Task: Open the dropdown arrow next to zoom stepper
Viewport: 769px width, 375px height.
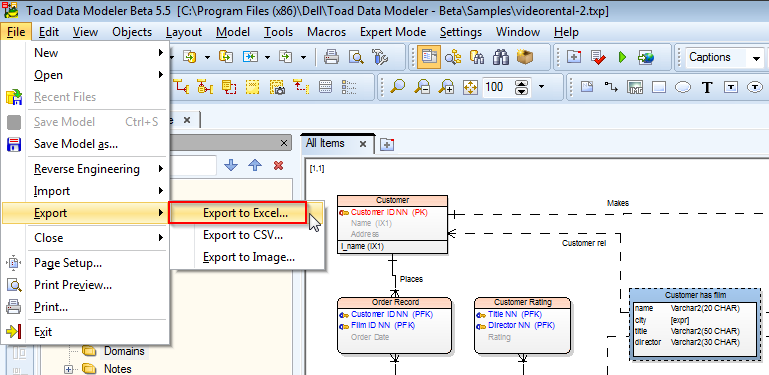Action: coord(541,87)
